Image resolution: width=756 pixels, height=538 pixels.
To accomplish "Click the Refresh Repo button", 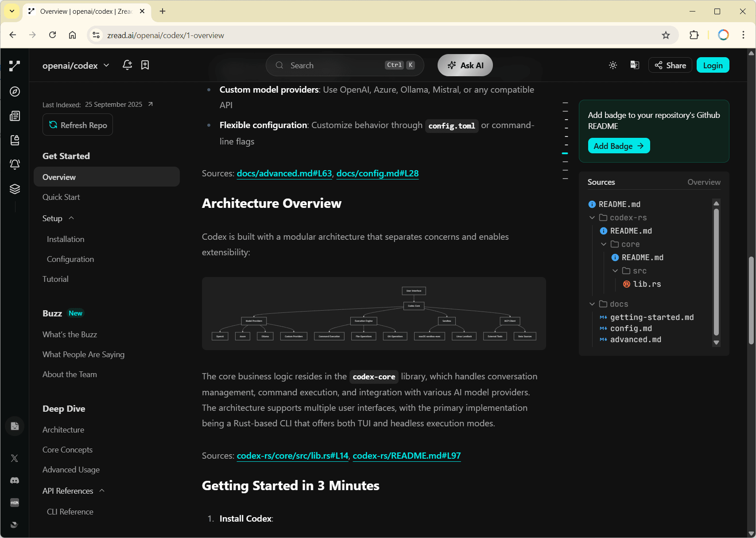I will [x=78, y=125].
